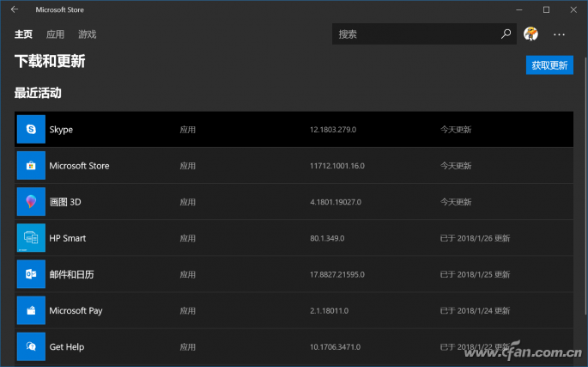Switch to the 游戏 tab

coord(87,34)
